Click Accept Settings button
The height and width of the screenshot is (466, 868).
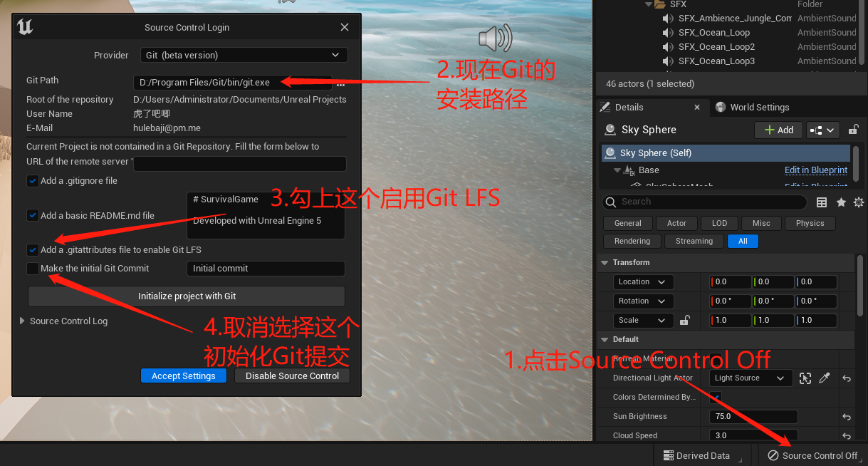point(183,376)
